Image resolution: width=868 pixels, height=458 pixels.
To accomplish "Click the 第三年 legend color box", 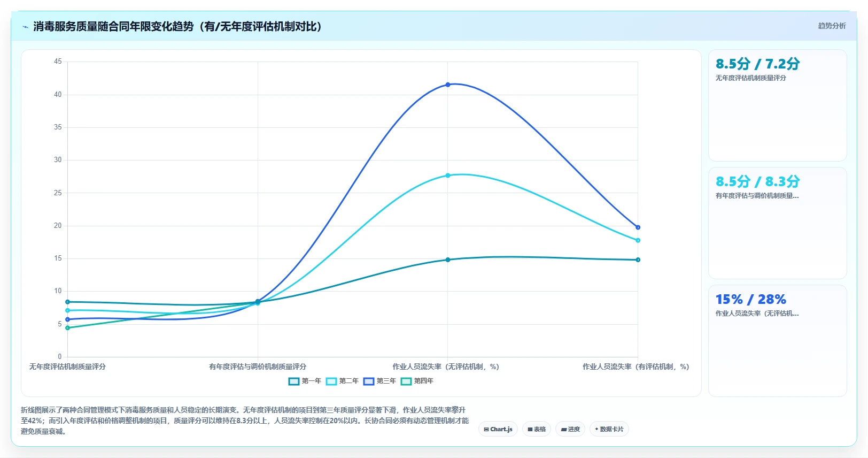I will coord(368,381).
